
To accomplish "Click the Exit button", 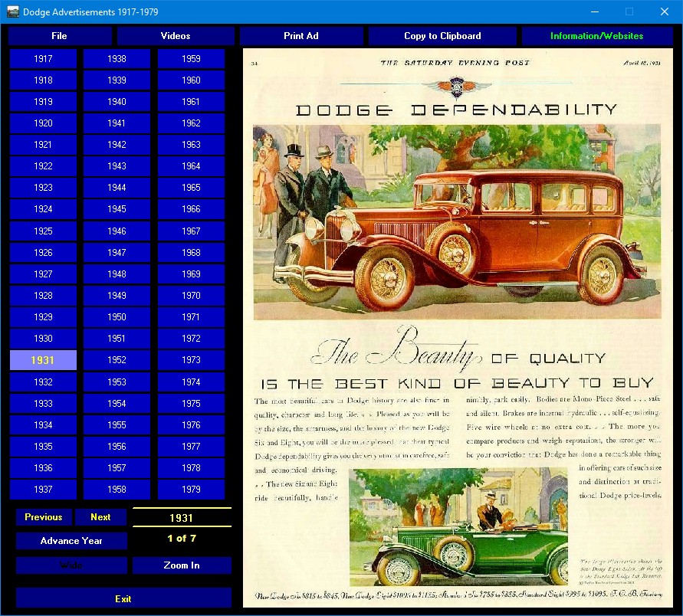I will (123, 599).
